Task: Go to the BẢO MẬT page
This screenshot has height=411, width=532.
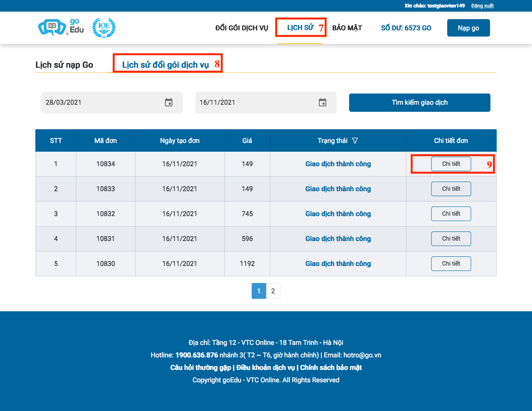Action: click(x=347, y=28)
